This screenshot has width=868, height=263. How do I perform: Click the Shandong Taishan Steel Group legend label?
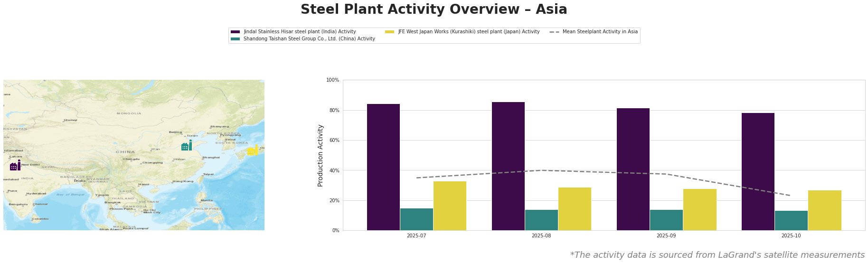tap(309, 39)
